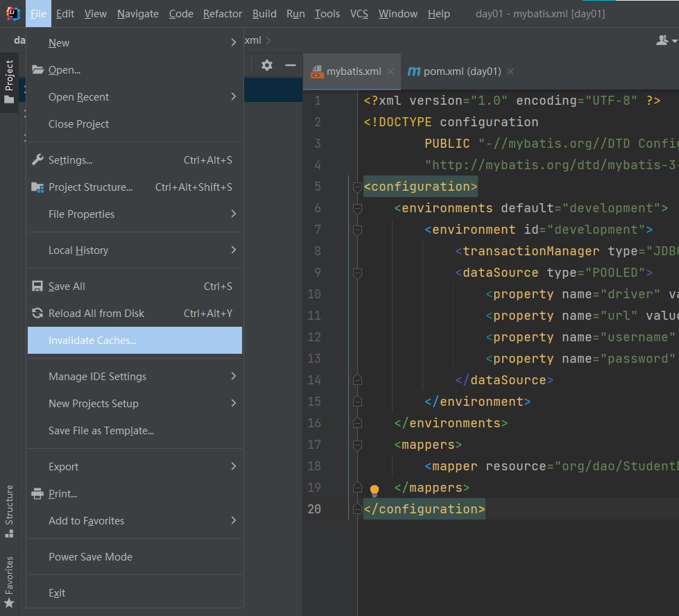The image size is (679, 616).
Task: Open the Help menu
Action: pyautogui.click(x=438, y=14)
